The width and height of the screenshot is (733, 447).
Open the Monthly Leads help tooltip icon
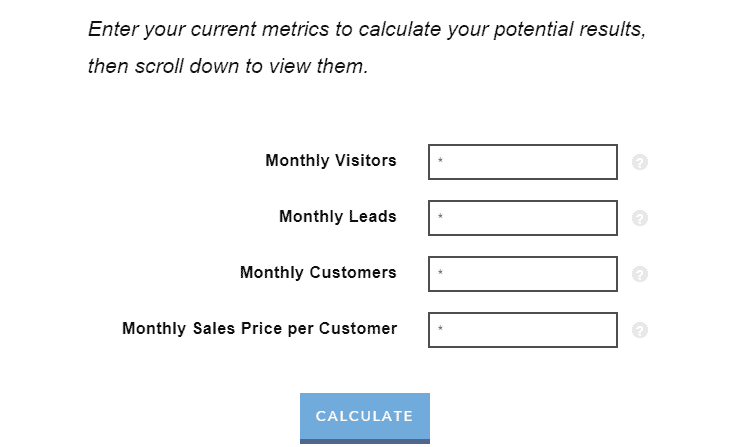(x=640, y=218)
